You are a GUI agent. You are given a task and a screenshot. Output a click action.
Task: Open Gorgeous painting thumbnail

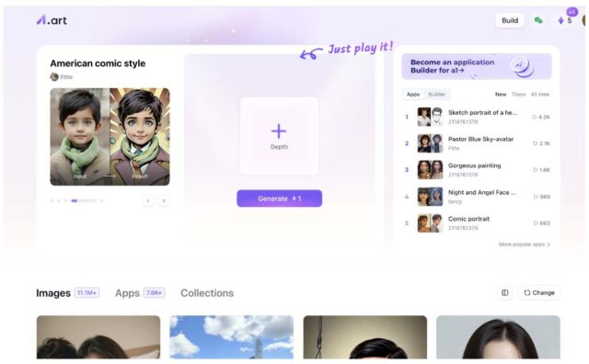click(x=430, y=170)
